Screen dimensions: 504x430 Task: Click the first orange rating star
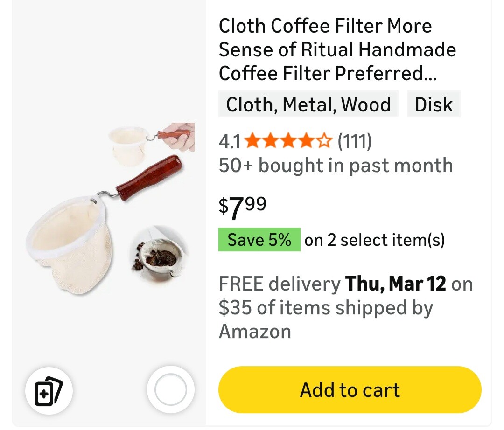coord(252,141)
